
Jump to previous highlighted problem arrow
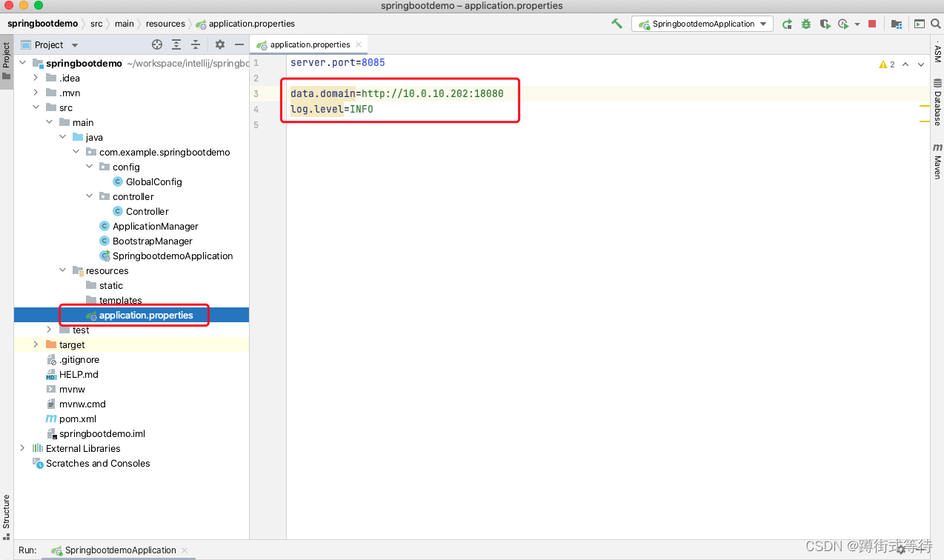[x=906, y=64]
